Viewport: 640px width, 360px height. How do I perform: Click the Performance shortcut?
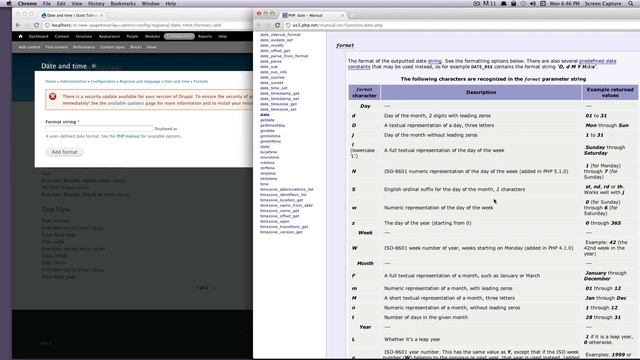tap(84, 47)
